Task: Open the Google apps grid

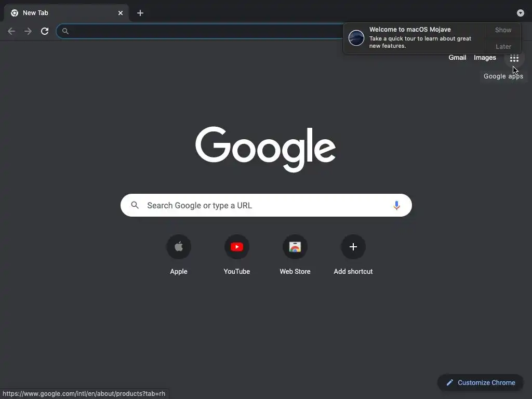Action: pyautogui.click(x=514, y=58)
